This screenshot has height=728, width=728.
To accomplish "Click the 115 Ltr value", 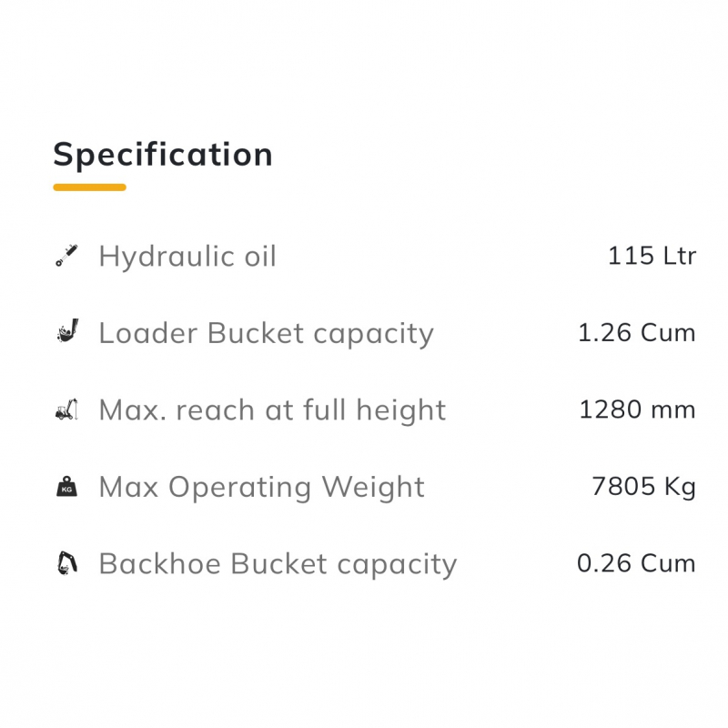I will 652,256.
